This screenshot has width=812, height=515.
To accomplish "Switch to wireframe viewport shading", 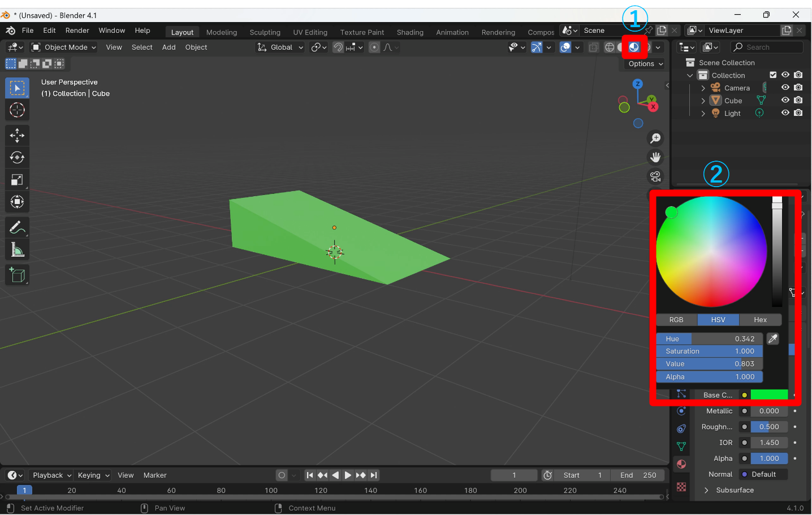I will (610, 47).
